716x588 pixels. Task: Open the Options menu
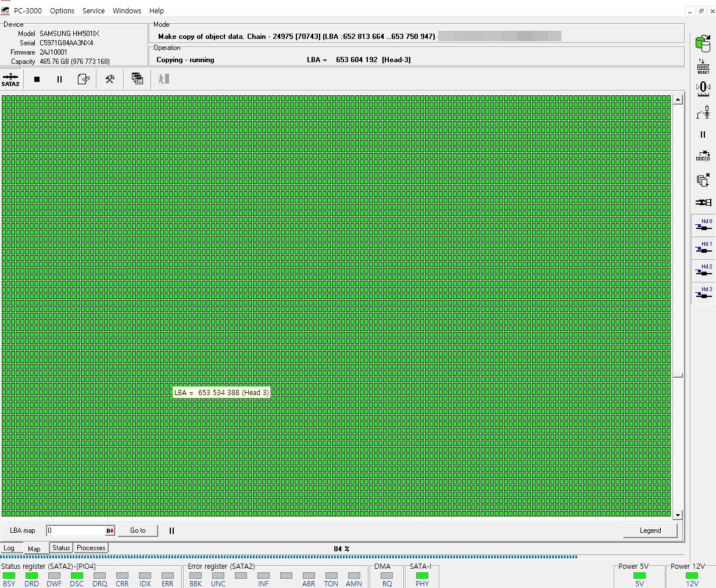(x=62, y=10)
